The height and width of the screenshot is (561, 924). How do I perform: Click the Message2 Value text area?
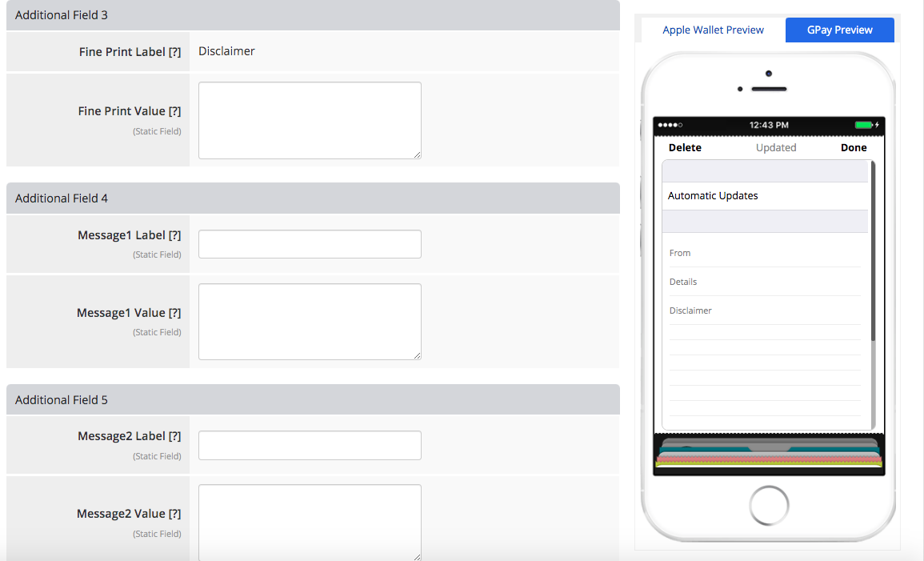click(x=310, y=523)
